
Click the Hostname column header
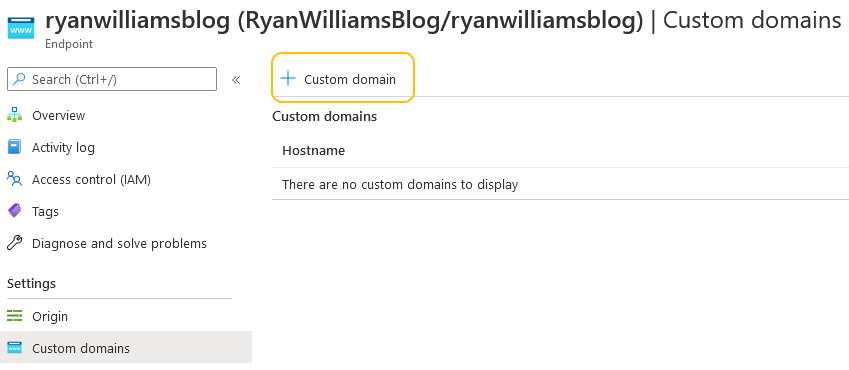pyautogui.click(x=314, y=151)
